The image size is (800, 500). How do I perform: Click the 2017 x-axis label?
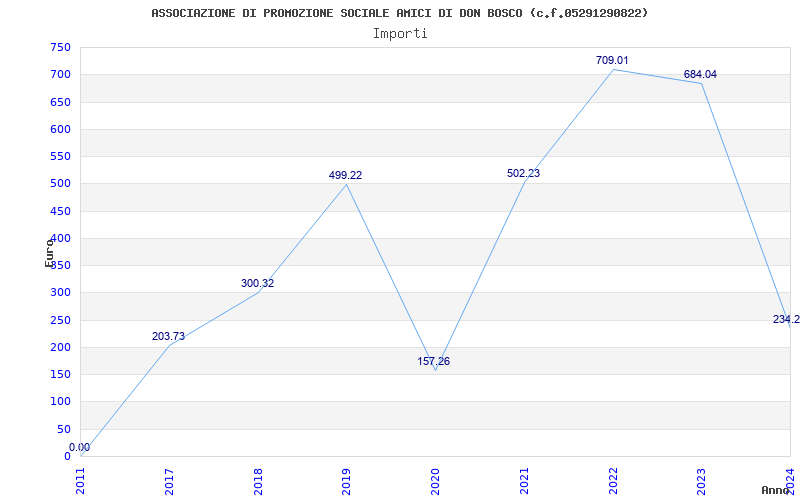coord(169,481)
